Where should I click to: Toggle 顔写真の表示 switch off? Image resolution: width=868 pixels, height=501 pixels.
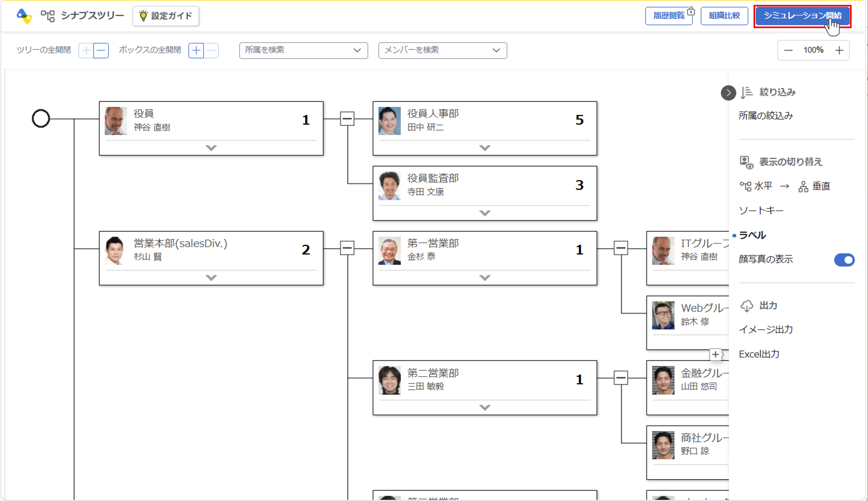[x=844, y=260]
